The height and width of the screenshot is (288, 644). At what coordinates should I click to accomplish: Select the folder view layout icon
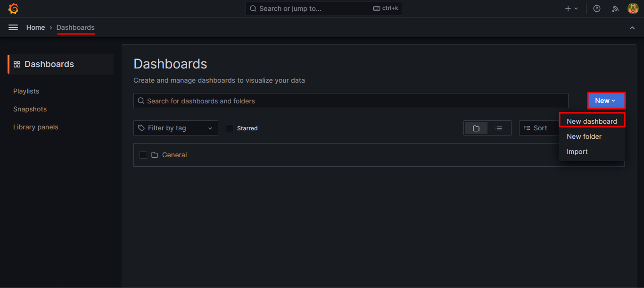click(476, 127)
